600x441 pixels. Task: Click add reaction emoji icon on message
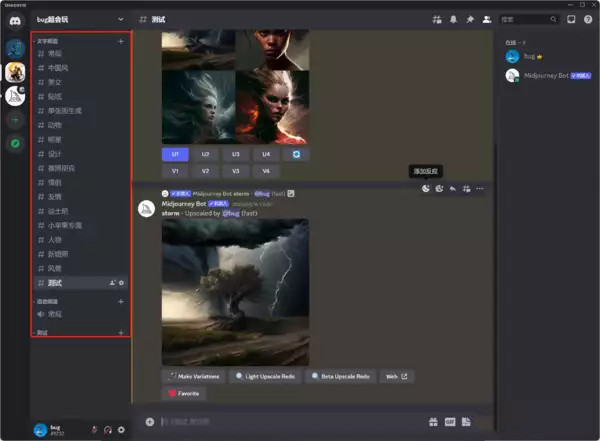426,188
